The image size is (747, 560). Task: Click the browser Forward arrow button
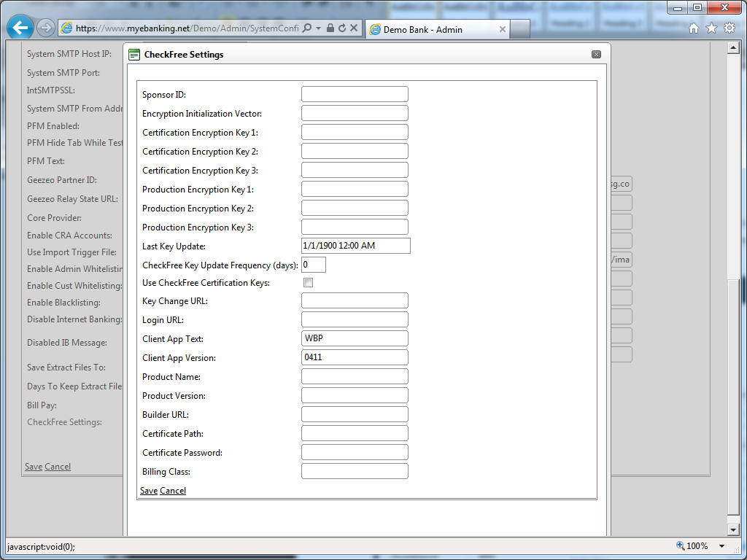tap(45, 28)
